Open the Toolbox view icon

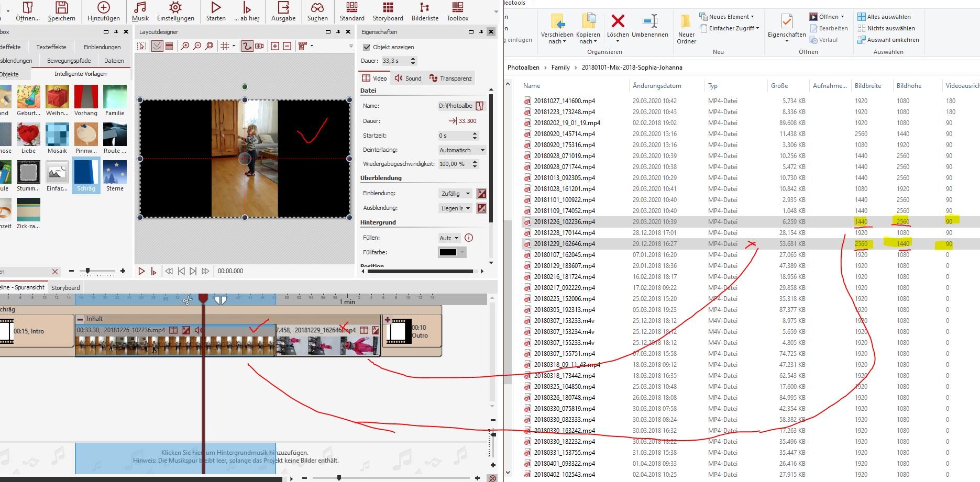457,11
